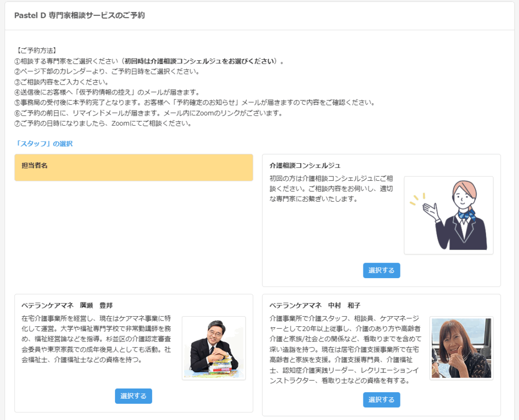Click 廣瀬's bio text starting 在宅介護事業所を経営
The image size is (519, 420).
tap(96, 339)
